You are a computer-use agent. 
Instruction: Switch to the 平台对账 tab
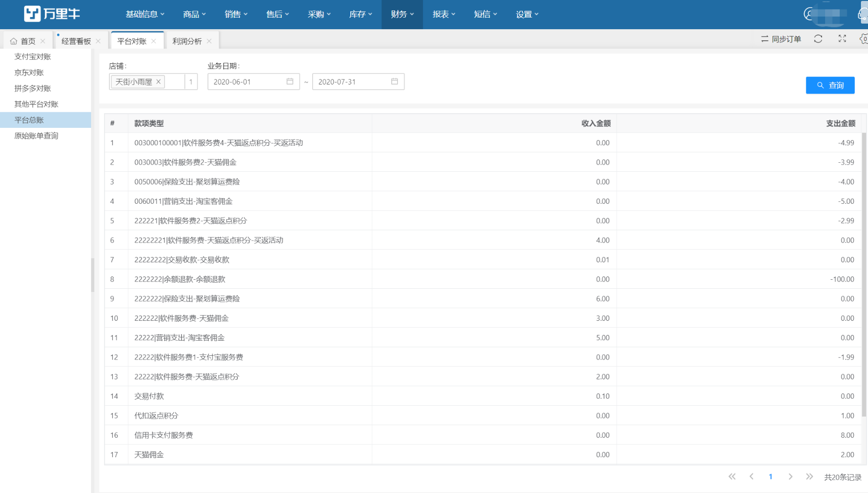coord(132,41)
